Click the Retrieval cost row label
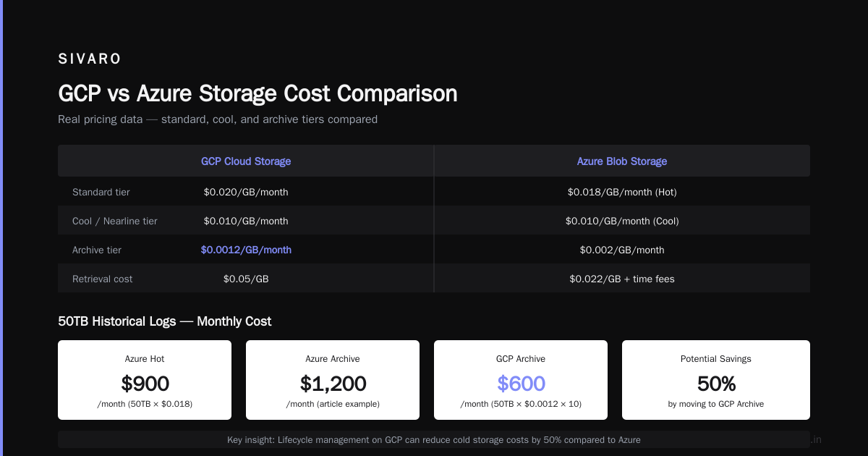 103,279
